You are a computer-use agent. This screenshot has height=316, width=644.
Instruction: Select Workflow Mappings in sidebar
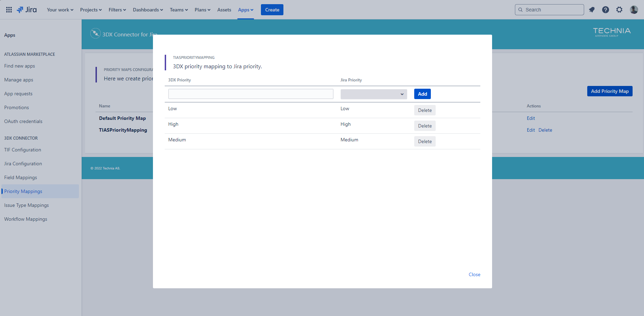pos(26,219)
